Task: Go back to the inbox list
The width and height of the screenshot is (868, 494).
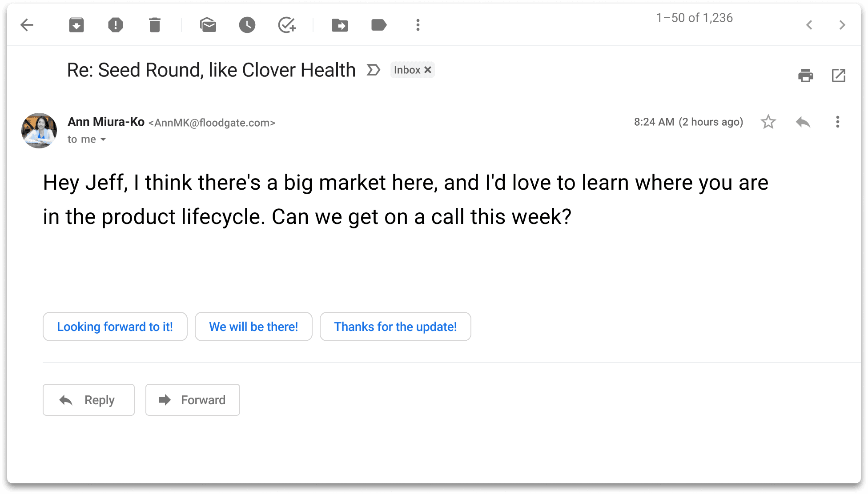Action: 27,25
